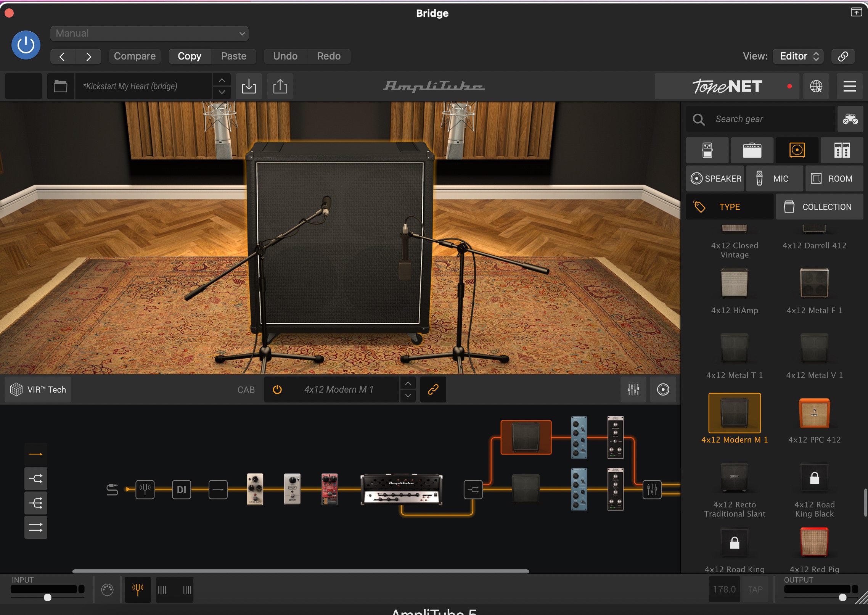Click the Undo button
This screenshot has height=615, width=868.
285,56
